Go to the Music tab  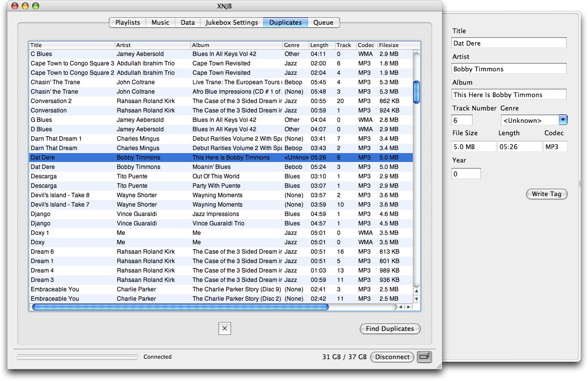point(160,22)
